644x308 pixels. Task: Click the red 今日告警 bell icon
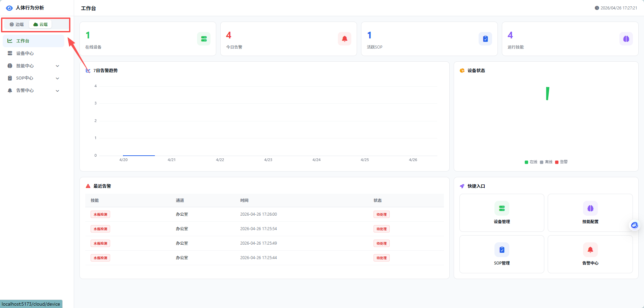coord(345,39)
